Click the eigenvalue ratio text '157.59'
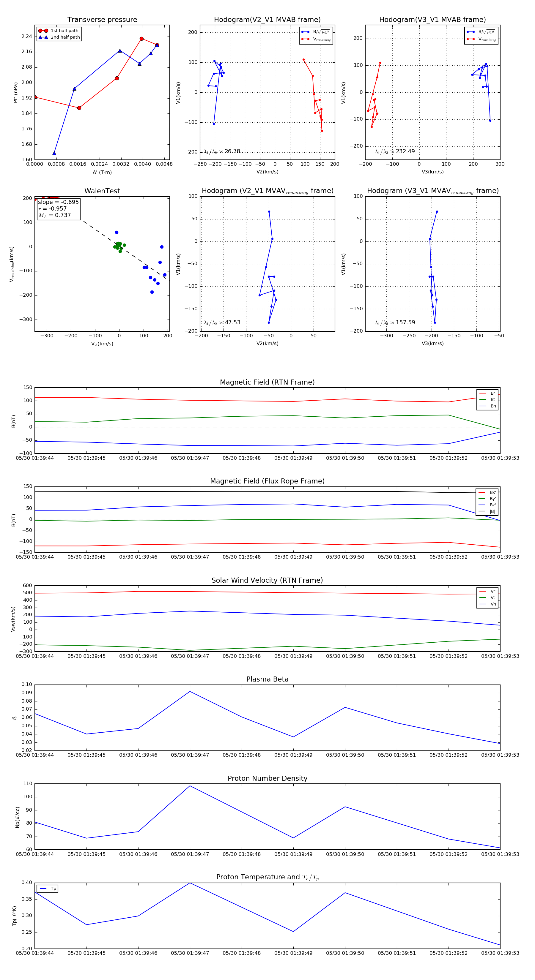This screenshot has width=535, height=980. pos(405,323)
